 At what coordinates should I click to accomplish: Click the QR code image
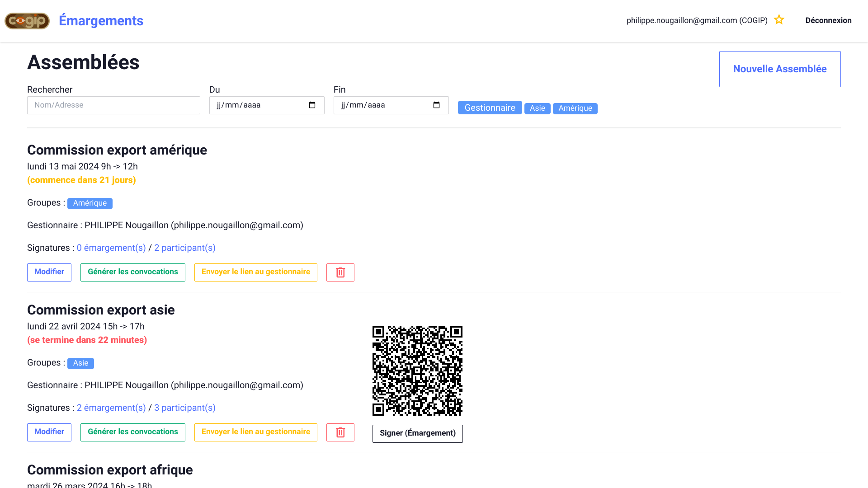(x=417, y=371)
